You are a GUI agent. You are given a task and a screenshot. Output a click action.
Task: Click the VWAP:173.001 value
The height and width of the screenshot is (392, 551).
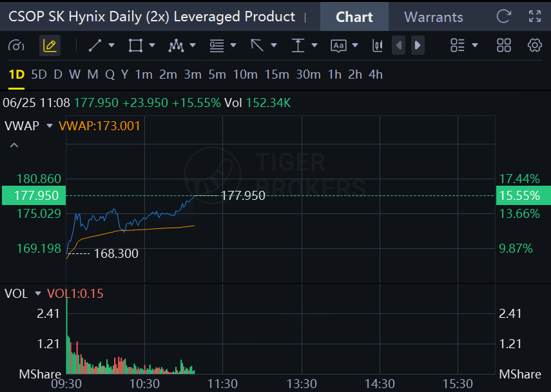99,126
